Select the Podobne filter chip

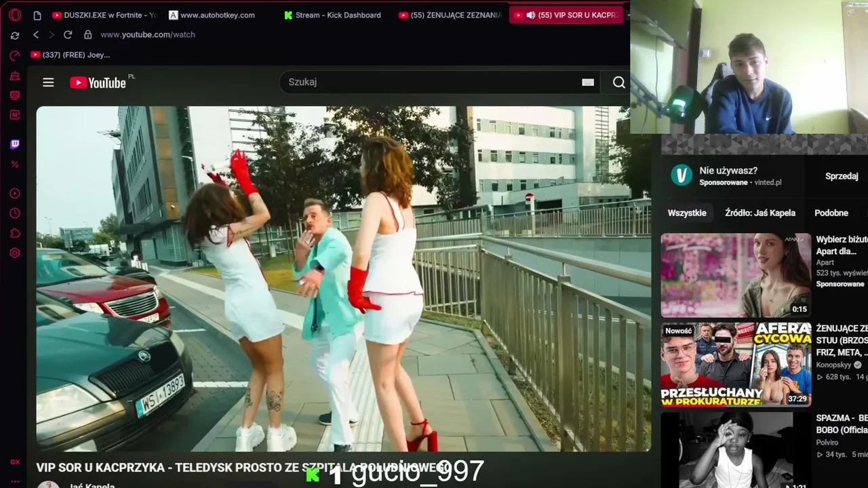click(831, 213)
